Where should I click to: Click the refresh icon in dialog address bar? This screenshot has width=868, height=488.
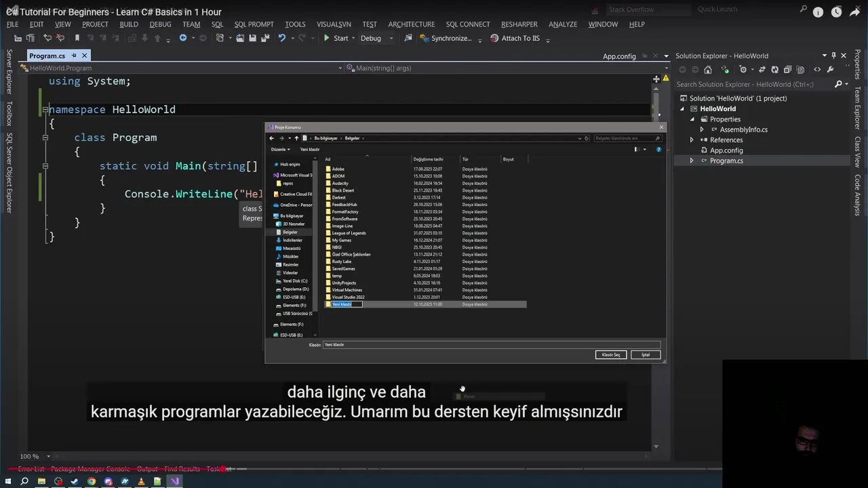[x=587, y=138]
